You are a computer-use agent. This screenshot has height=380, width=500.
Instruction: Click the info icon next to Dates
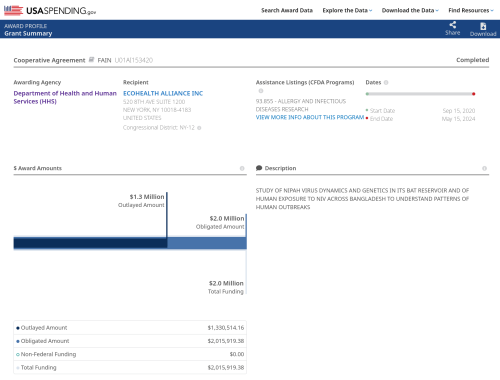pyautogui.click(x=386, y=82)
